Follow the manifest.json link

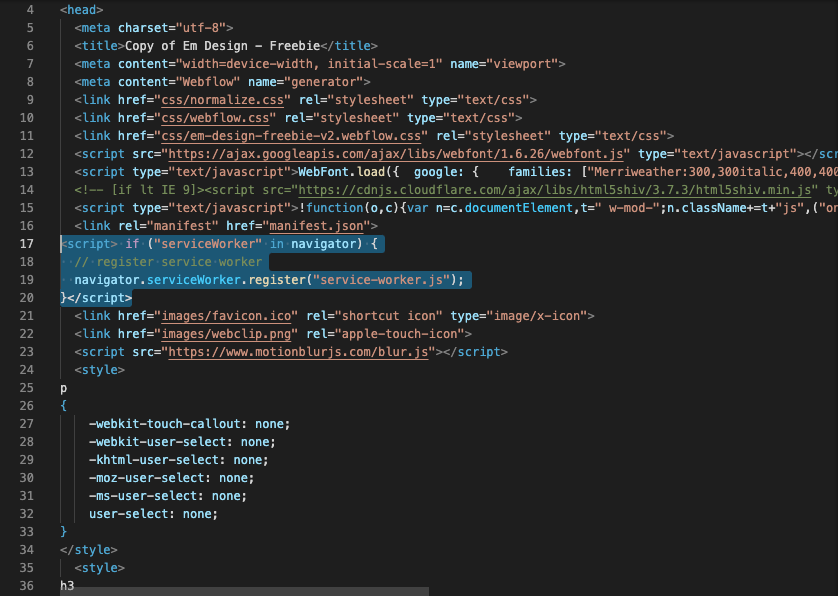click(x=316, y=226)
